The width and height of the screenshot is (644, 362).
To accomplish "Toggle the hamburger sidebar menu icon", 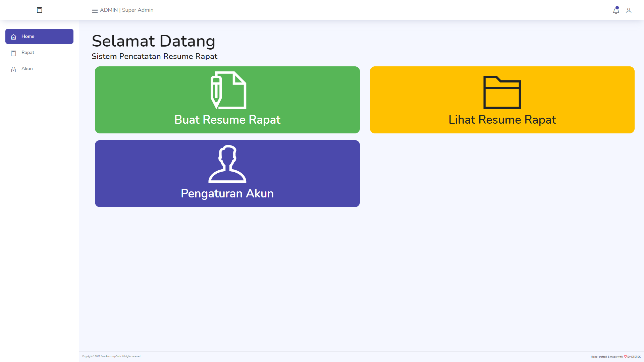I will coord(95,11).
